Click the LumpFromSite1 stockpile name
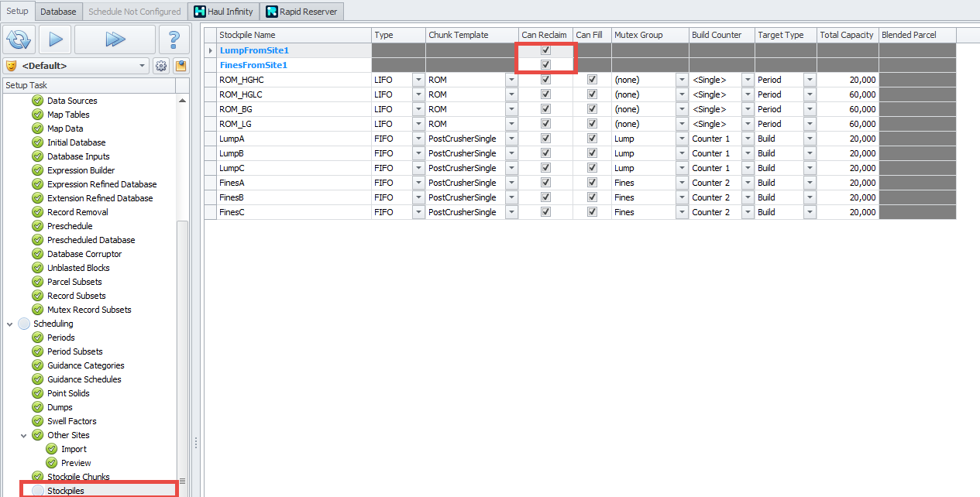The height and width of the screenshot is (497, 980). click(x=254, y=50)
